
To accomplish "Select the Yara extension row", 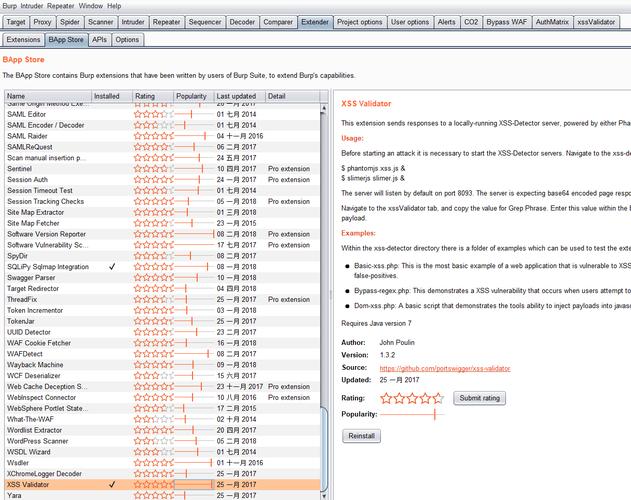I will [163, 495].
